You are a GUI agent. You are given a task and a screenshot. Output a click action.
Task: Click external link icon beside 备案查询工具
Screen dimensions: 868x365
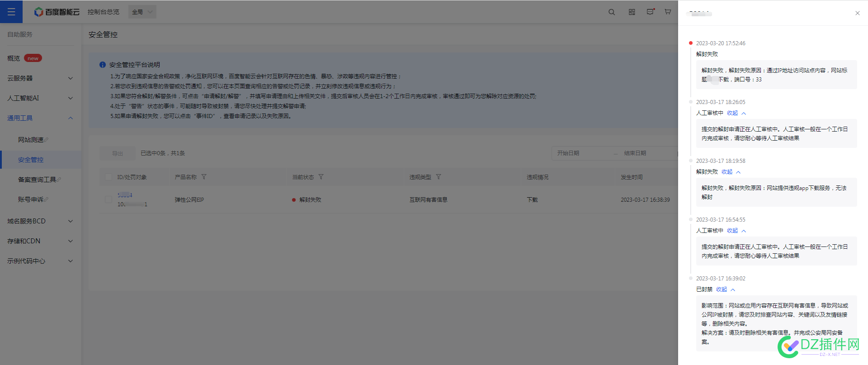pyautogui.click(x=59, y=180)
